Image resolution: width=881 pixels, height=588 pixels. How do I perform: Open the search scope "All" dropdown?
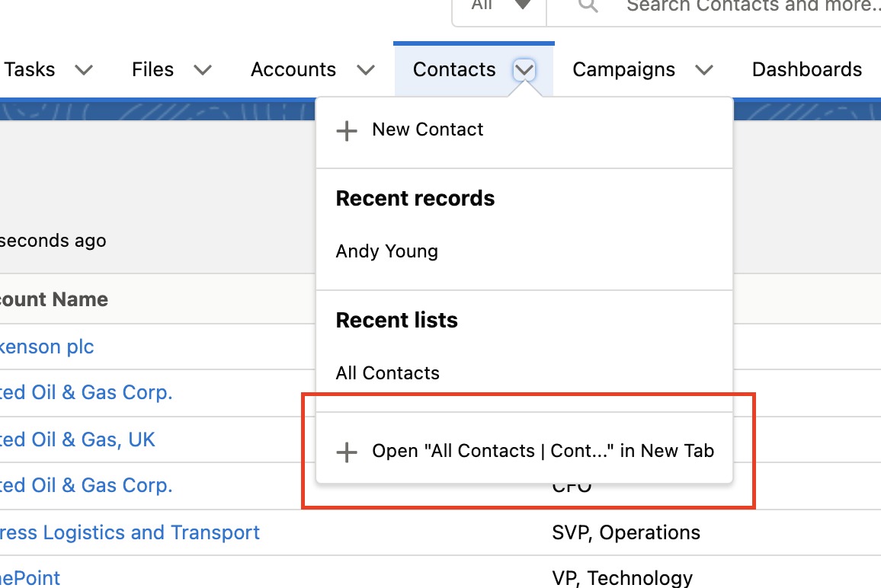coord(500,6)
